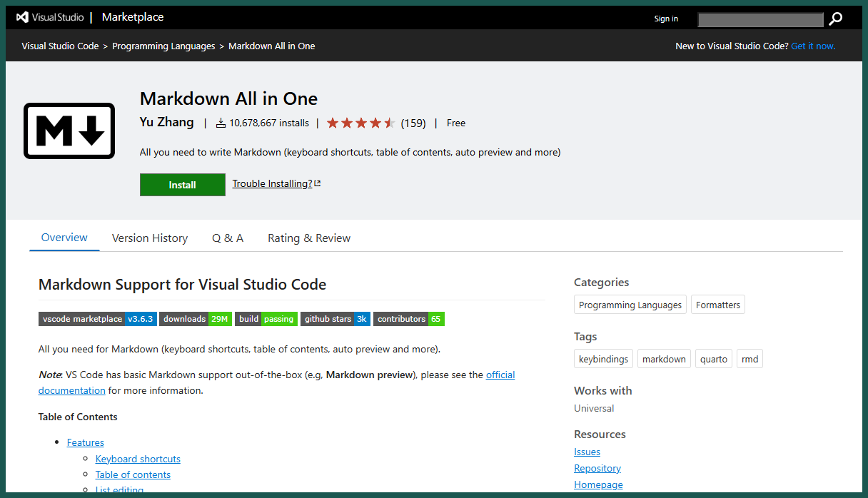Open Rating & Review tab
Viewport: 868px width, 498px height.
click(x=309, y=238)
